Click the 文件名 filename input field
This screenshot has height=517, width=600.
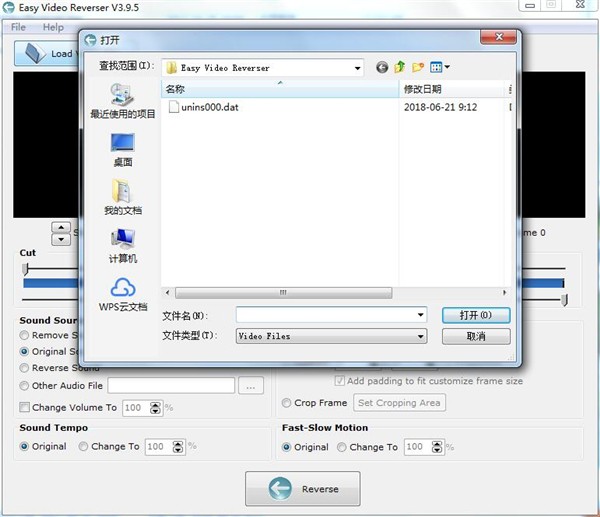tap(331, 315)
